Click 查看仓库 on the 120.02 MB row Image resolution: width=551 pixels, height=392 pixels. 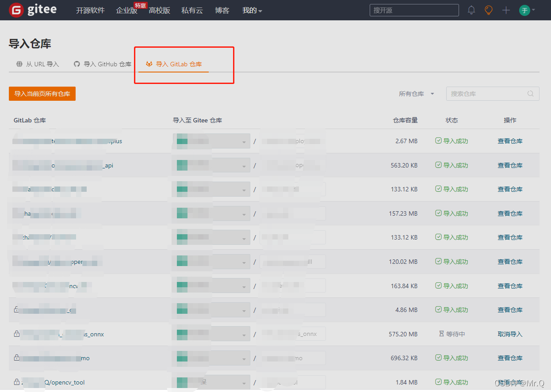pyautogui.click(x=510, y=262)
